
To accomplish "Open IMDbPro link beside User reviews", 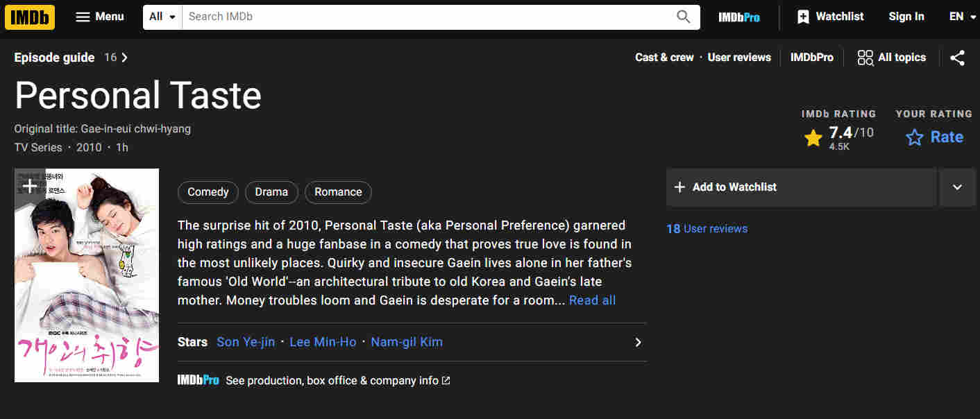I will pyautogui.click(x=812, y=58).
